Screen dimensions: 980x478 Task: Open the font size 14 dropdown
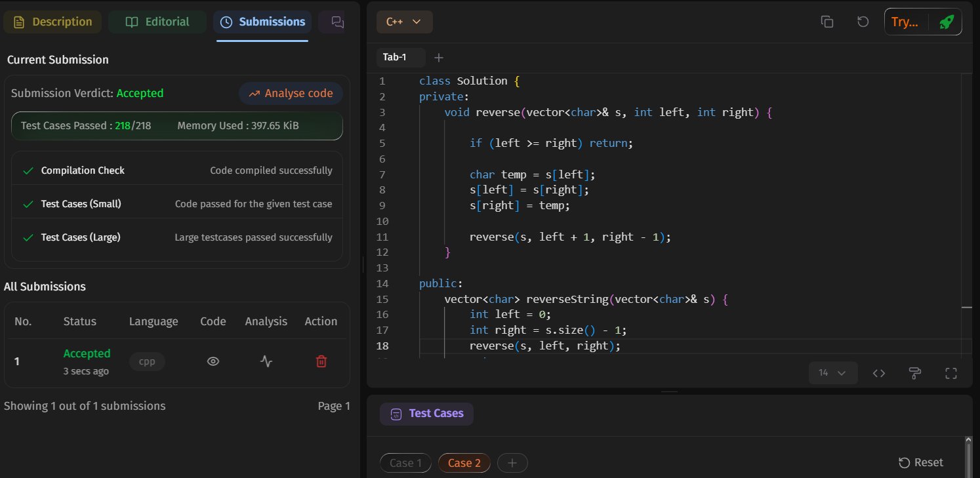pyautogui.click(x=832, y=373)
